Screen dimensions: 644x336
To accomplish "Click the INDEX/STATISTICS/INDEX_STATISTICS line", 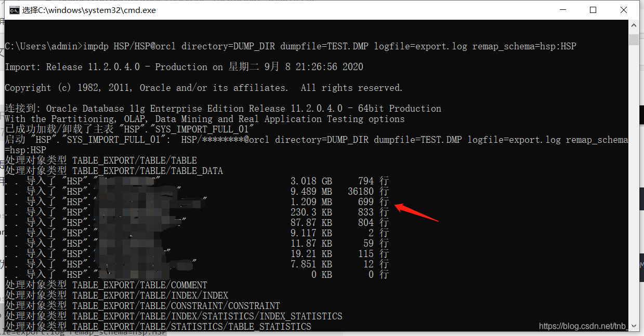I will [174, 316].
